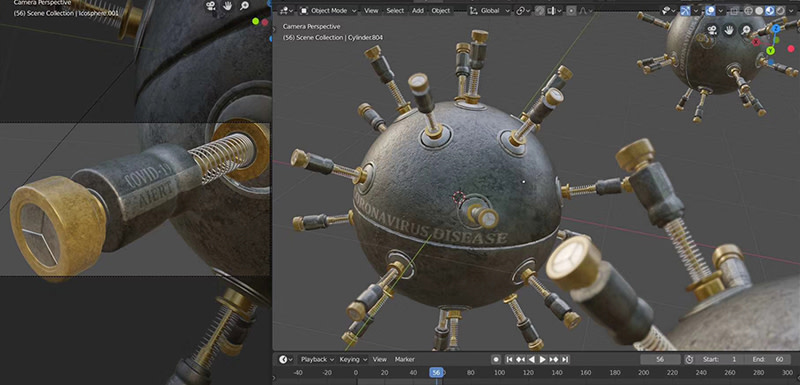Image resolution: width=800 pixels, height=385 pixels.
Task: Open the viewport View menu
Action: coord(371,10)
